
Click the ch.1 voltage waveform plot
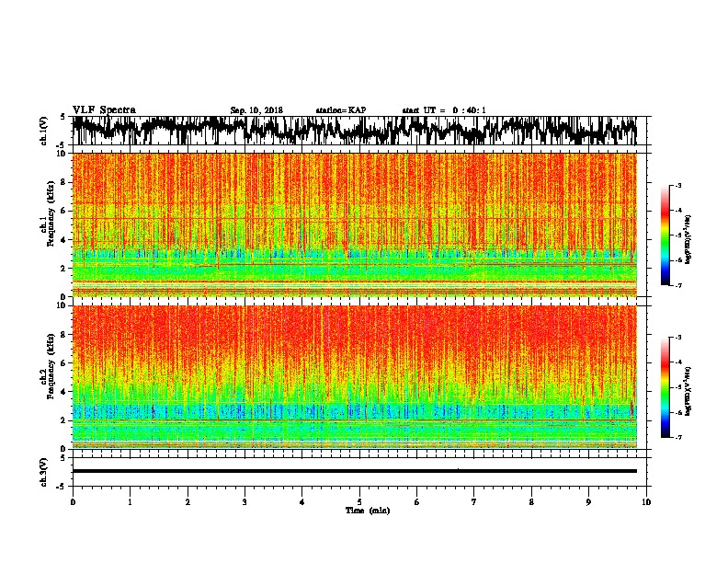coord(354,131)
